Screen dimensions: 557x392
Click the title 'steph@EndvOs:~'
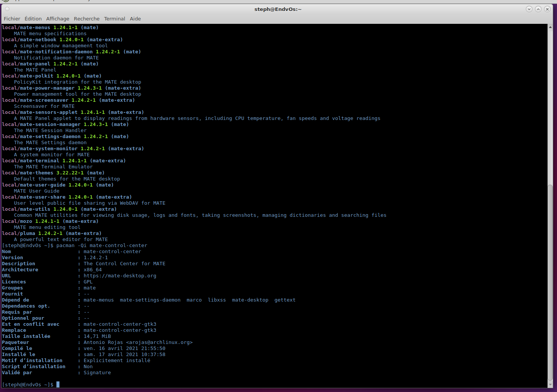tap(278, 9)
